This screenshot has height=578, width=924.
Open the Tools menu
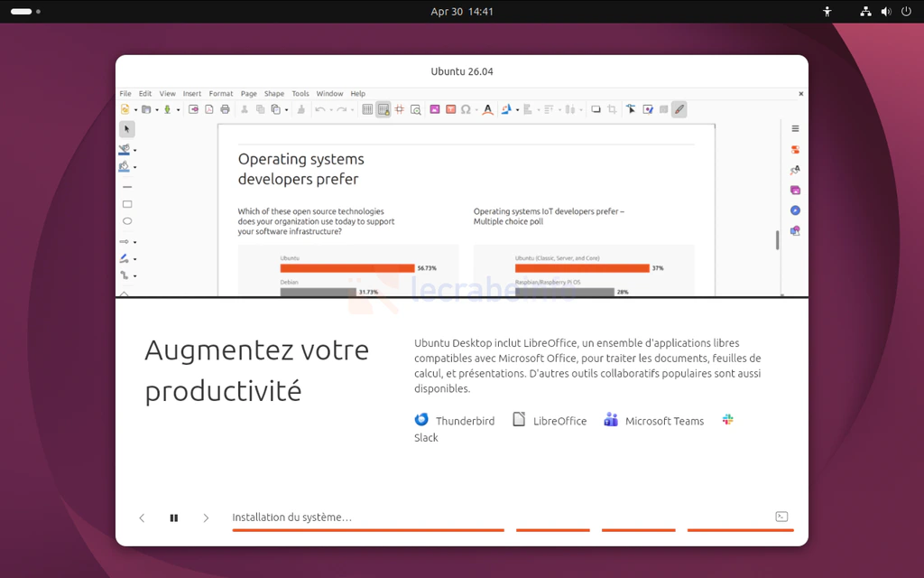tap(300, 94)
